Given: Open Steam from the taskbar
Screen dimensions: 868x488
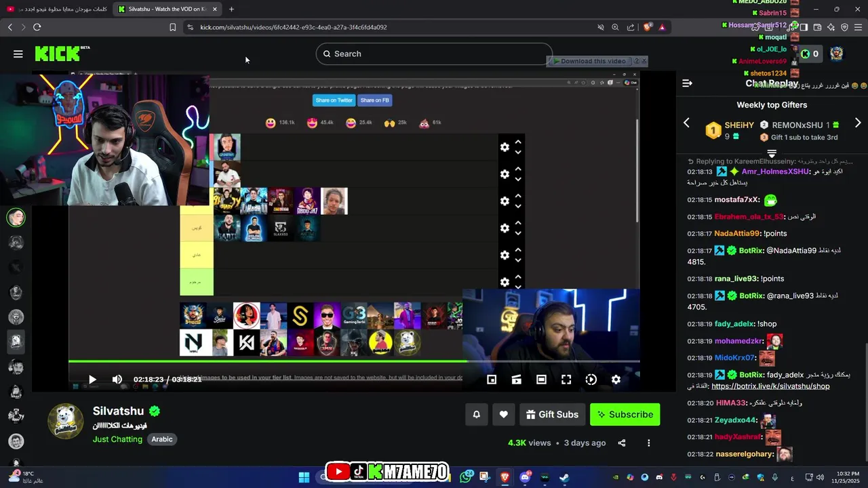Looking at the screenshot, I should click(x=564, y=477).
